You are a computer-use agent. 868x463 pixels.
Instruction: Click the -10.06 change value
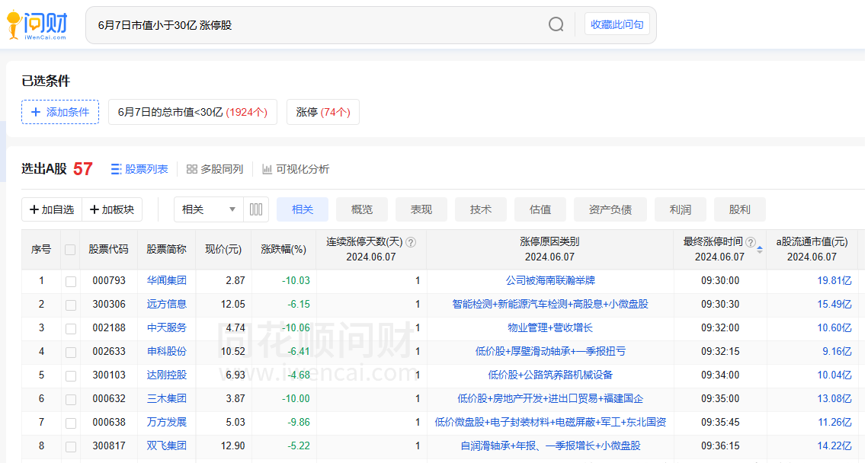coord(296,328)
